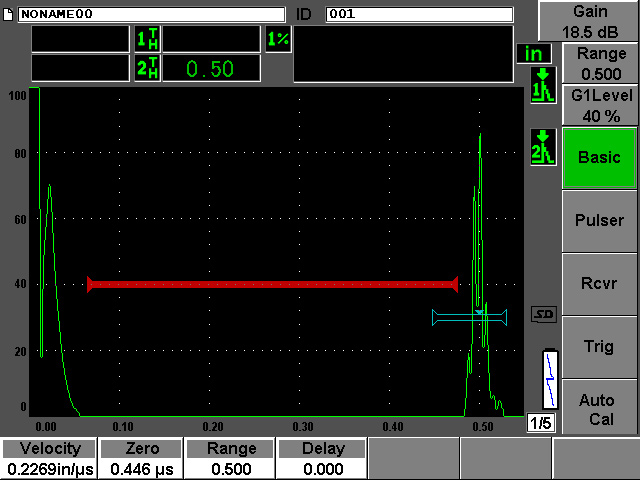Click the ID field showing 001
Viewport: 640px width, 480px height.
click(x=418, y=15)
